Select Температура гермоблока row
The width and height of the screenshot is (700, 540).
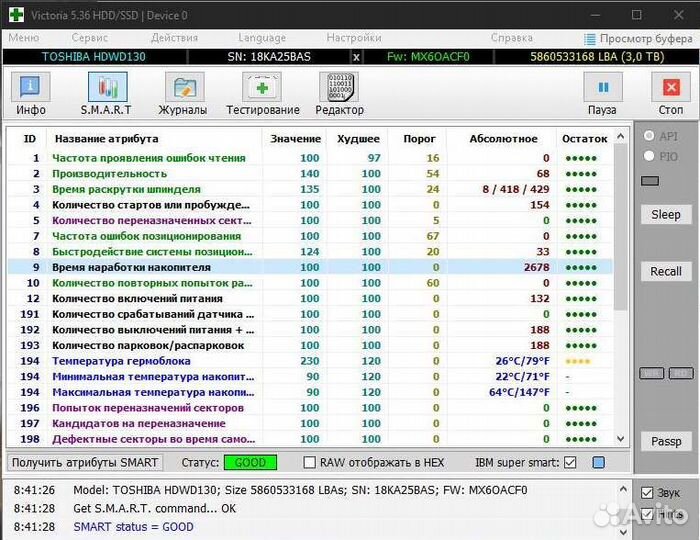pos(310,361)
